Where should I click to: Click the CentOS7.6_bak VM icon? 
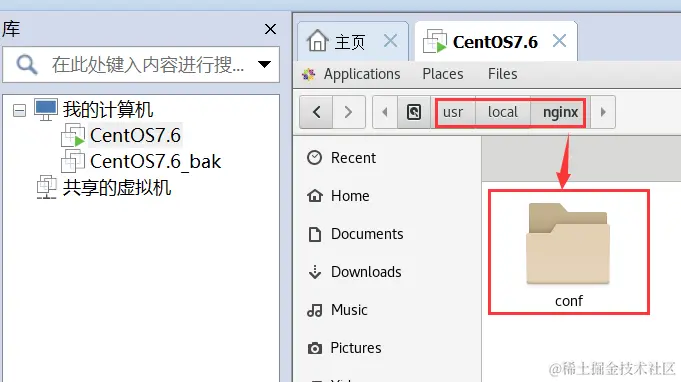[x=73, y=161]
